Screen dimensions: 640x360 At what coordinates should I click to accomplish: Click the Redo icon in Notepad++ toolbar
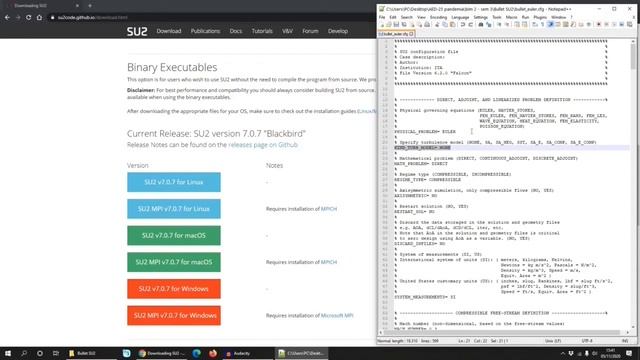coord(471,24)
